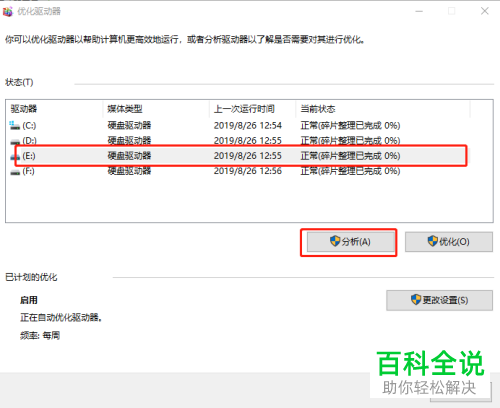Select the (E:) drive label
Image resolution: width=500 pixels, height=408 pixels.
pyautogui.click(x=29, y=156)
